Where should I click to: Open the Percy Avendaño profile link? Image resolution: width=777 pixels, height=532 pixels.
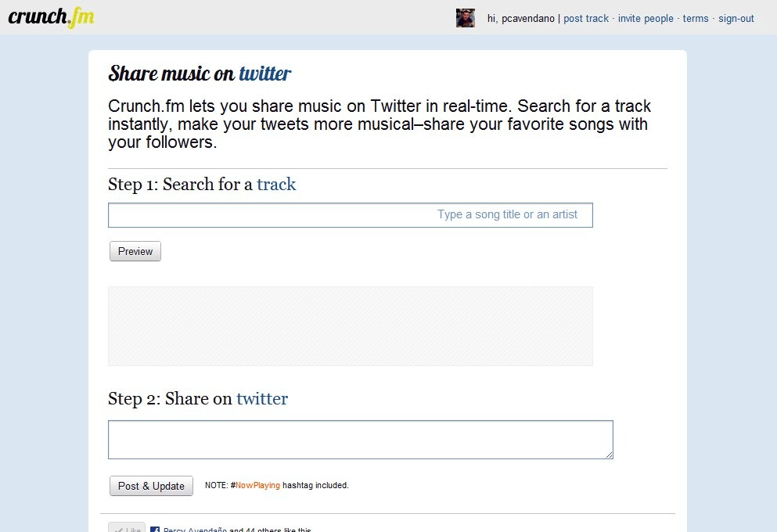coord(195,530)
